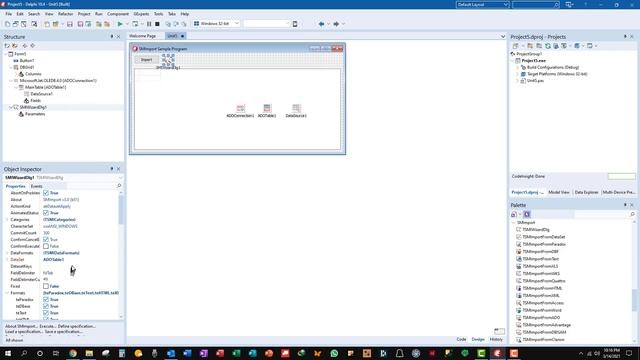640x360 pixels.
Task: Select the SMWizardDlg1 component icon on the form
Action: (168, 60)
